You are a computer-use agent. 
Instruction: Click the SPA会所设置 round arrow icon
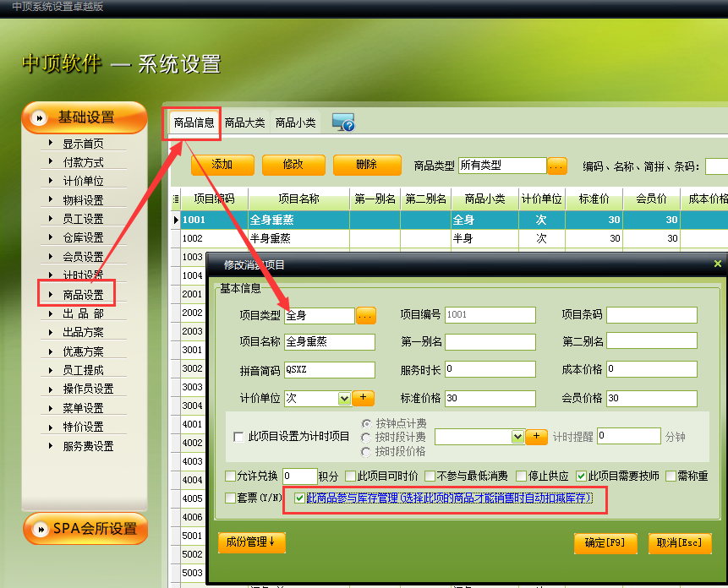click(x=40, y=529)
